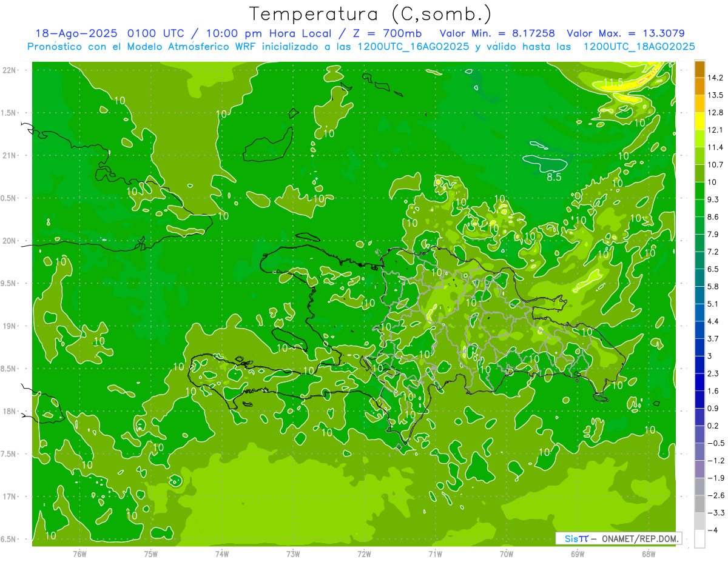The height and width of the screenshot is (562, 728).
Task: Click the "71W" longitude axis label
Action: pyautogui.click(x=435, y=554)
